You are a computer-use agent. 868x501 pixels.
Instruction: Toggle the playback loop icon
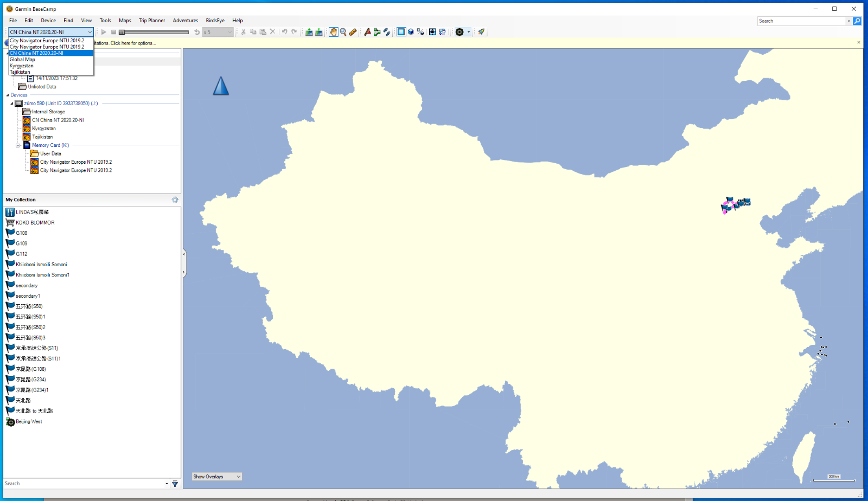pos(197,32)
